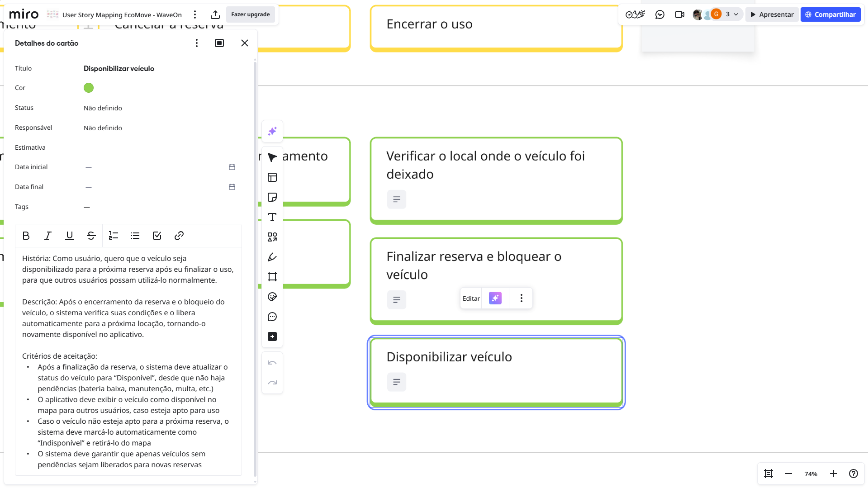The image size is (868, 488).
Task: Click the Miro AI sparkle icon
Action: (x=272, y=131)
